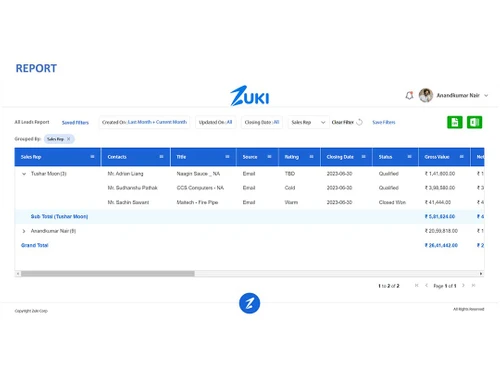Click the TBD rating cell
Image resolution: width=500 pixels, height=375 pixels.
point(290,174)
